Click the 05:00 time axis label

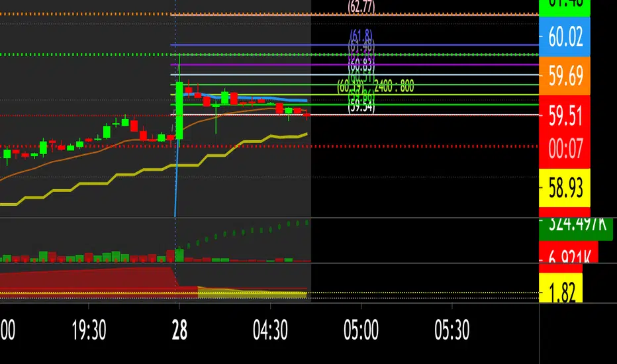point(361,330)
